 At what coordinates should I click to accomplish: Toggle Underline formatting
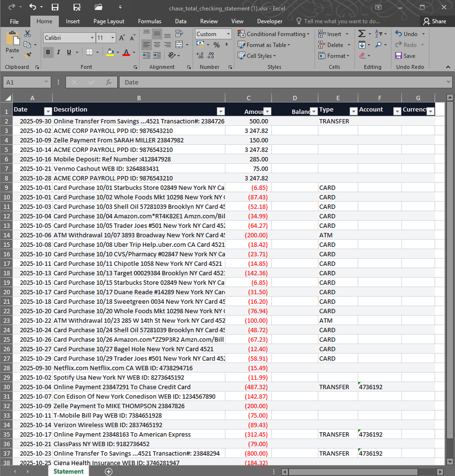[69, 52]
